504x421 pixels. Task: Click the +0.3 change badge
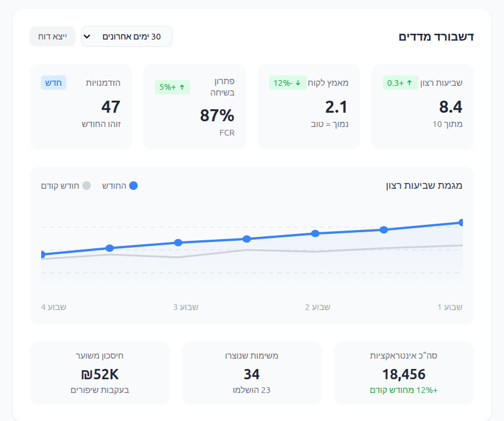tap(400, 83)
